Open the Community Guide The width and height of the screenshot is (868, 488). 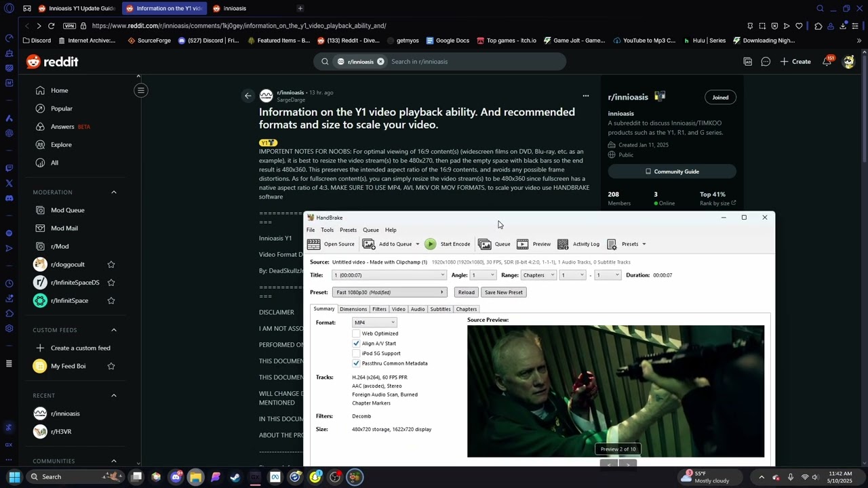point(672,171)
